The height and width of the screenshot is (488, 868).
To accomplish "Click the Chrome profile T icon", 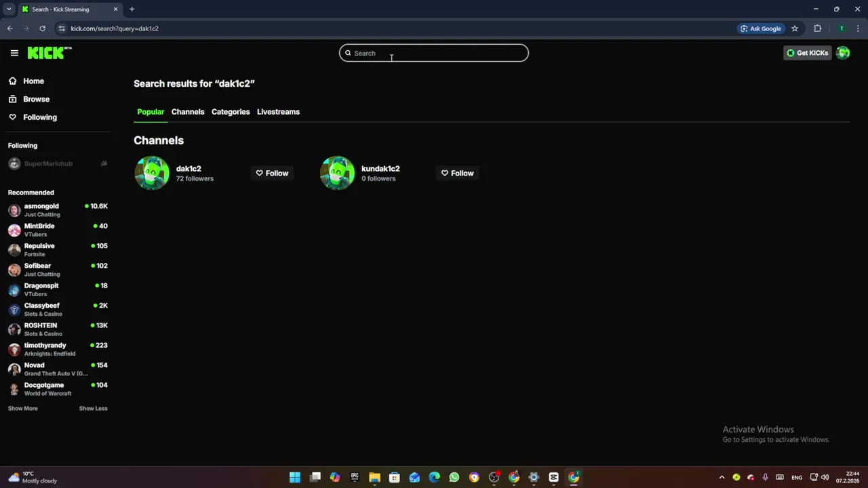I will [x=842, y=28].
